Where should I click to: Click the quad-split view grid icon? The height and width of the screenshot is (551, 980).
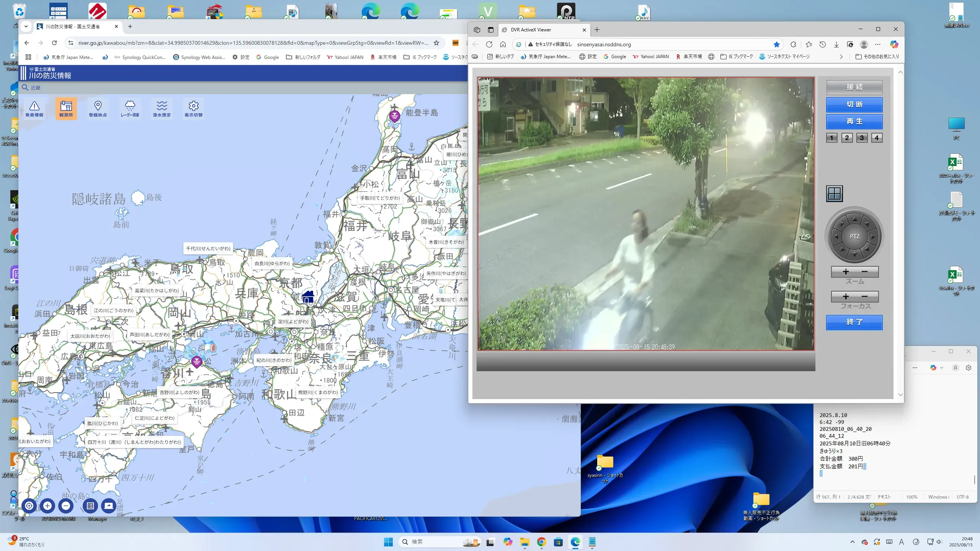[834, 194]
